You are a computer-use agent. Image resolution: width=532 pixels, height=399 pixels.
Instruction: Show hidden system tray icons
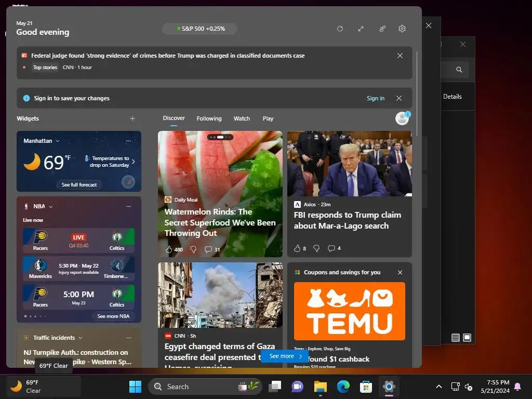pos(438,387)
